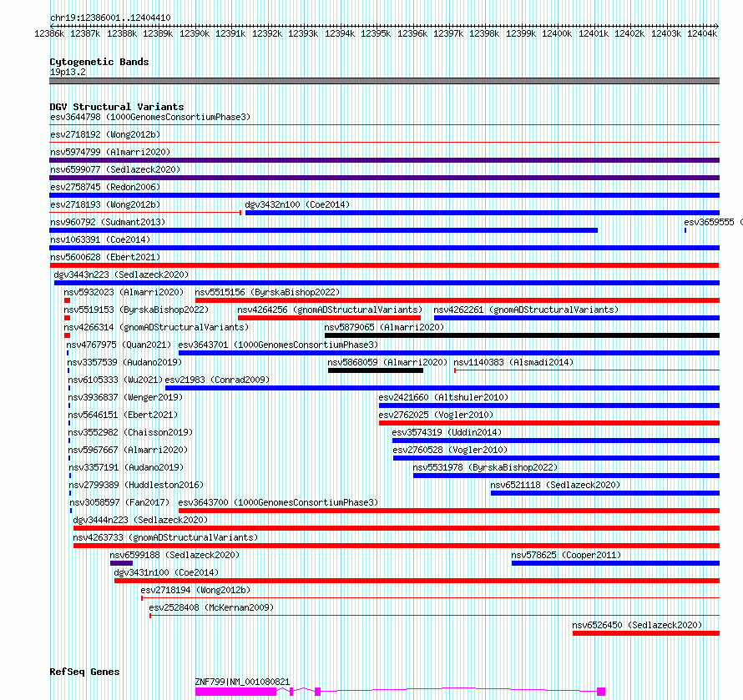This screenshot has height=700, width=743.
Task: Click the Cytogenetic Bands track title
Action: [99, 62]
